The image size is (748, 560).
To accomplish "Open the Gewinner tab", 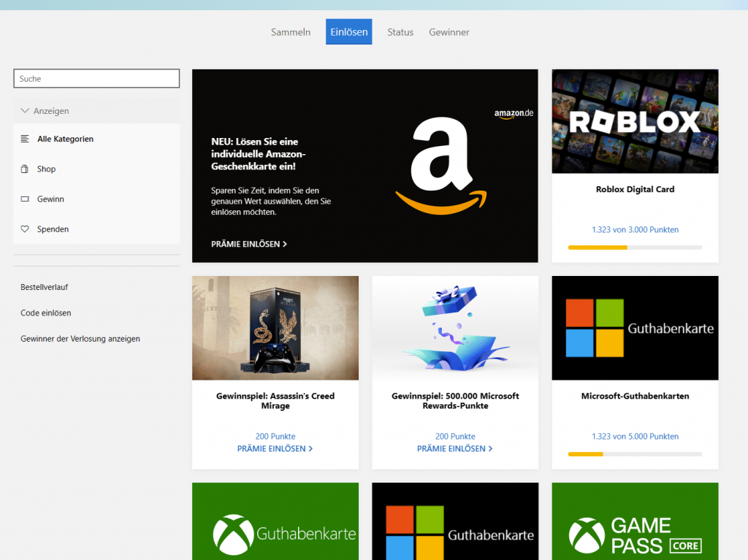I will [449, 32].
